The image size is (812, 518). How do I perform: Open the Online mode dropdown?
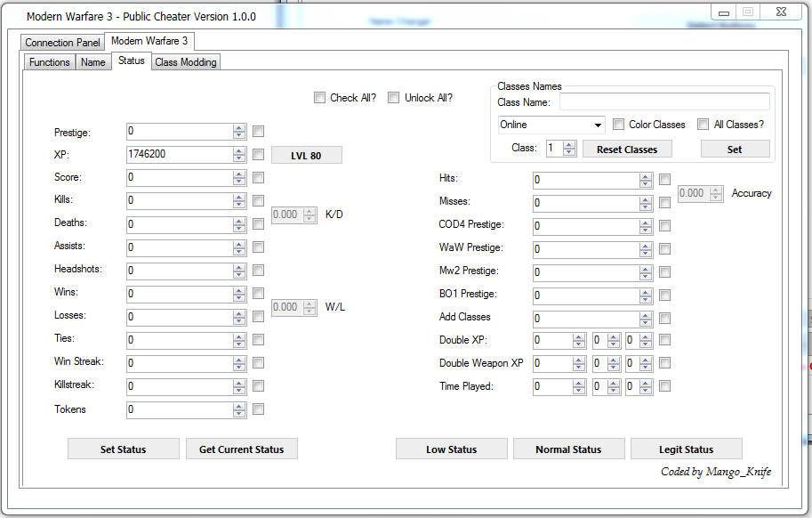tap(551, 125)
